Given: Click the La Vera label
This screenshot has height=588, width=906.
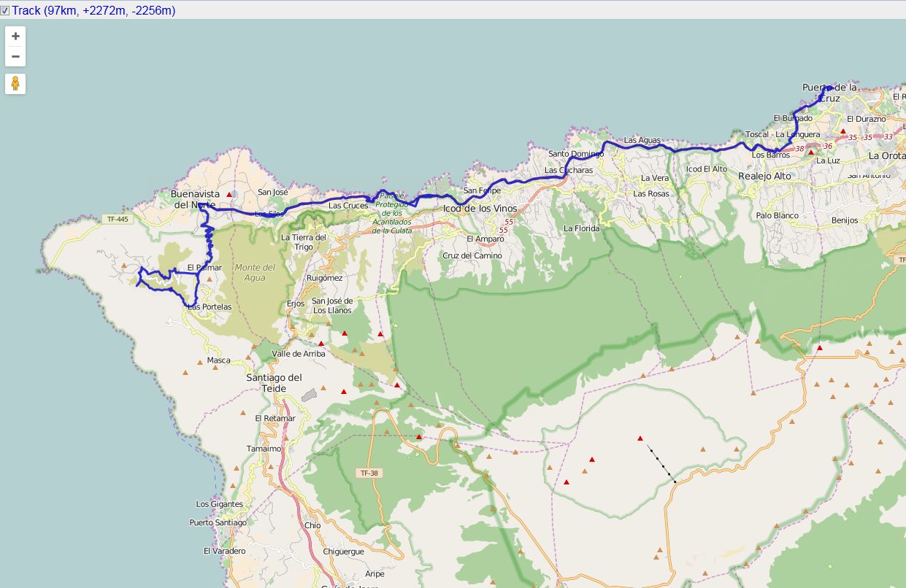Looking at the screenshot, I should coord(654,178).
